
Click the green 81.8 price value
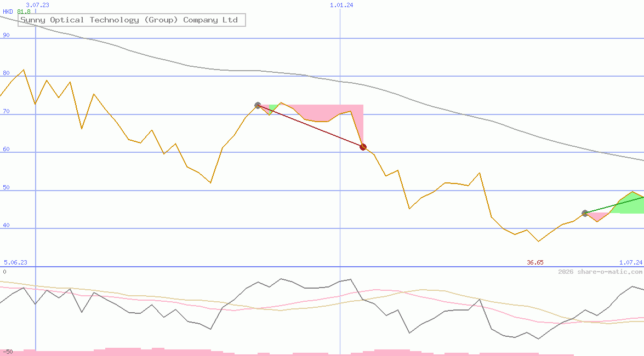(x=24, y=12)
